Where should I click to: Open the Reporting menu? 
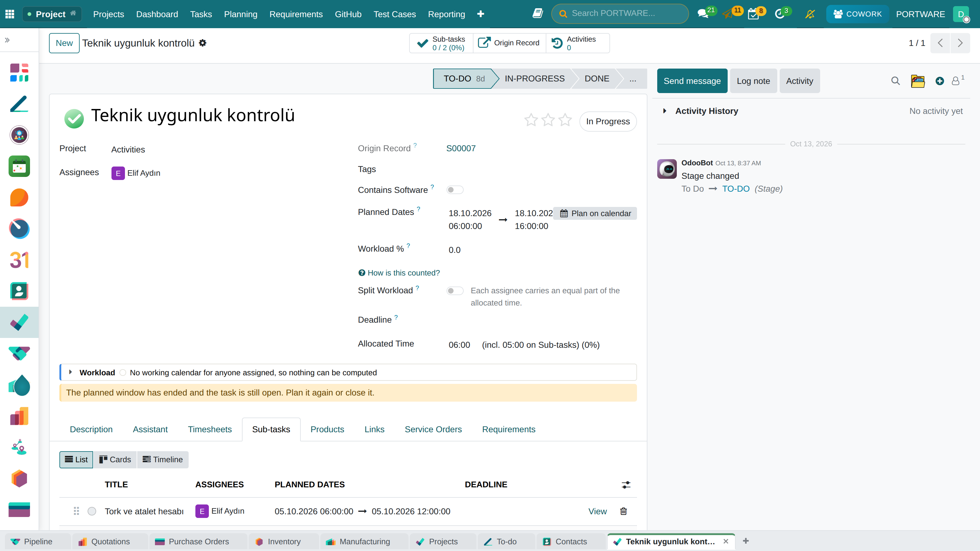coord(446,14)
